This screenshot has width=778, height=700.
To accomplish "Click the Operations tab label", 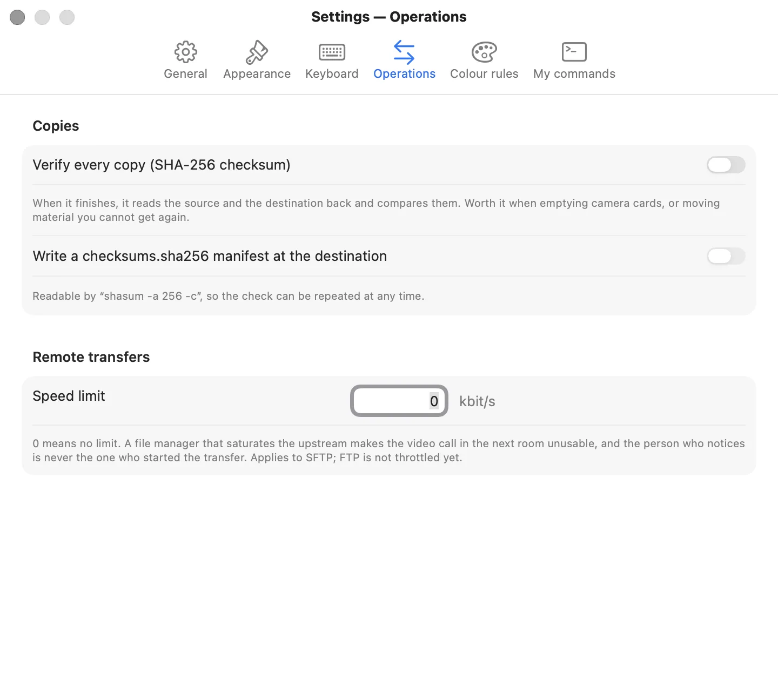I will coord(404,74).
